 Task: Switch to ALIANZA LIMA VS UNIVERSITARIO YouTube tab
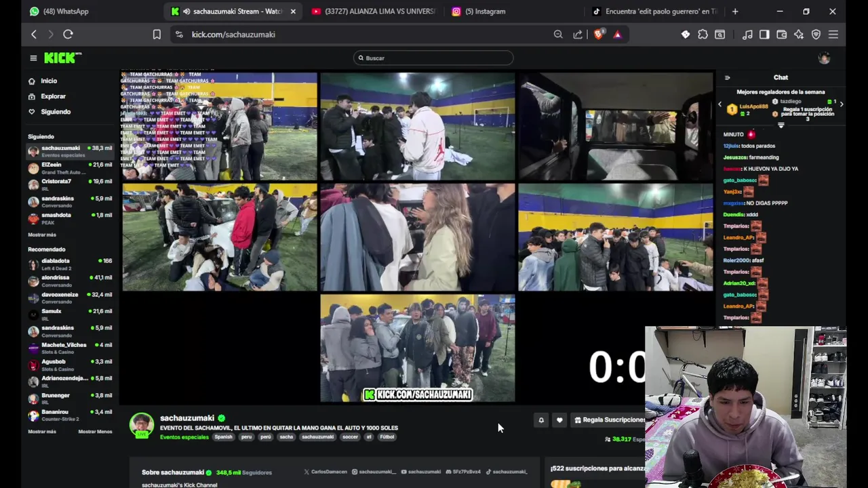tap(374, 11)
